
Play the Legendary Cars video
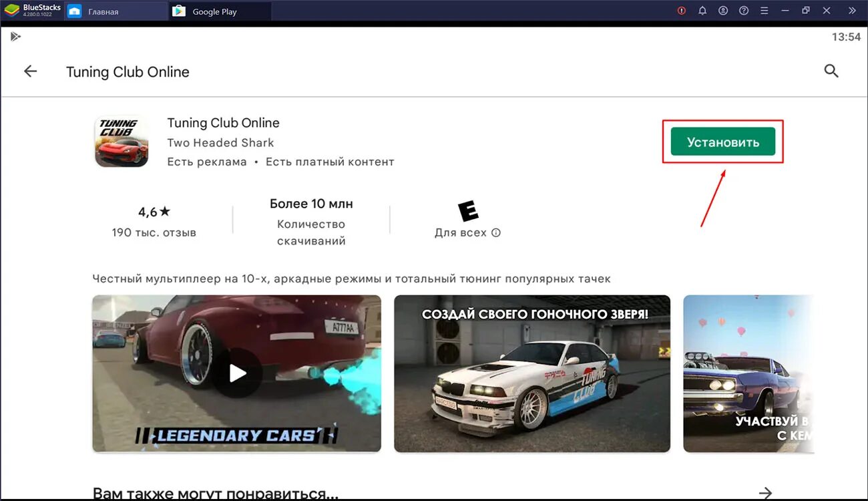pyautogui.click(x=237, y=373)
